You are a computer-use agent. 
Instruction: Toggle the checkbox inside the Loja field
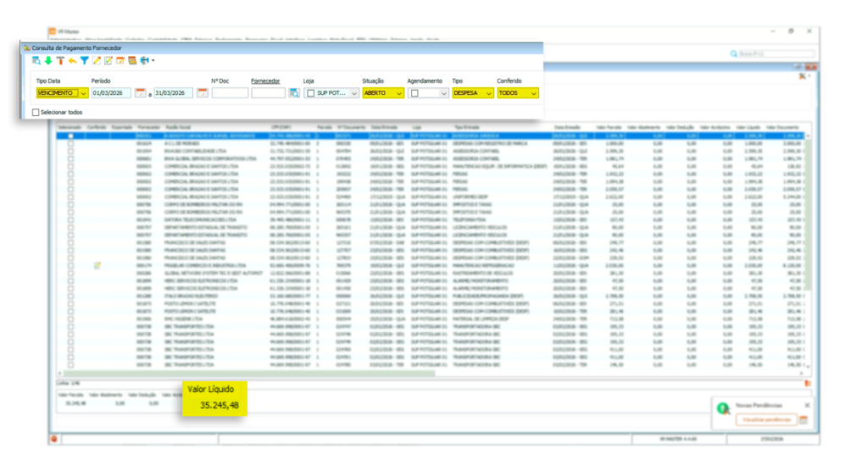pos(311,93)
